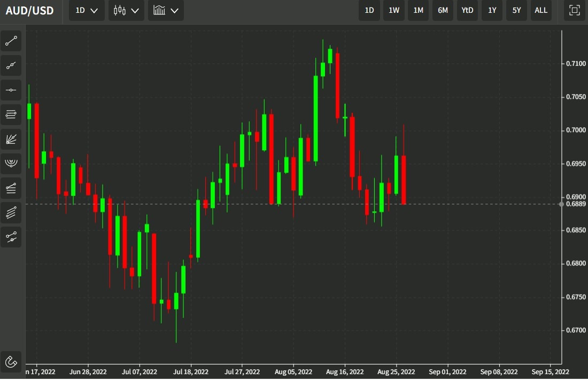Select the Fibonacci arcs tool
588x380 pixels.
pos(11,164)
